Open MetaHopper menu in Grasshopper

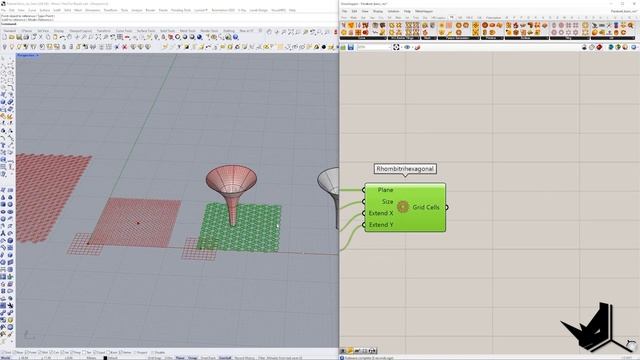(424, 11)
